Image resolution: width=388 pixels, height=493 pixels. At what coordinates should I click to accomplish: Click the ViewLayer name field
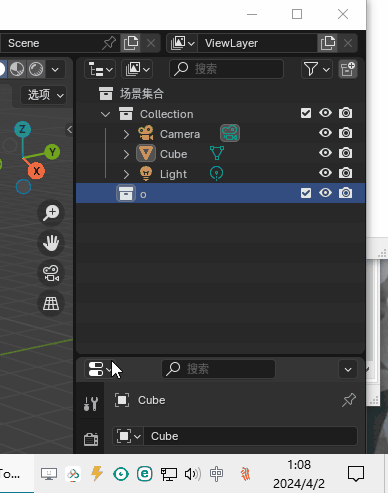257,43
